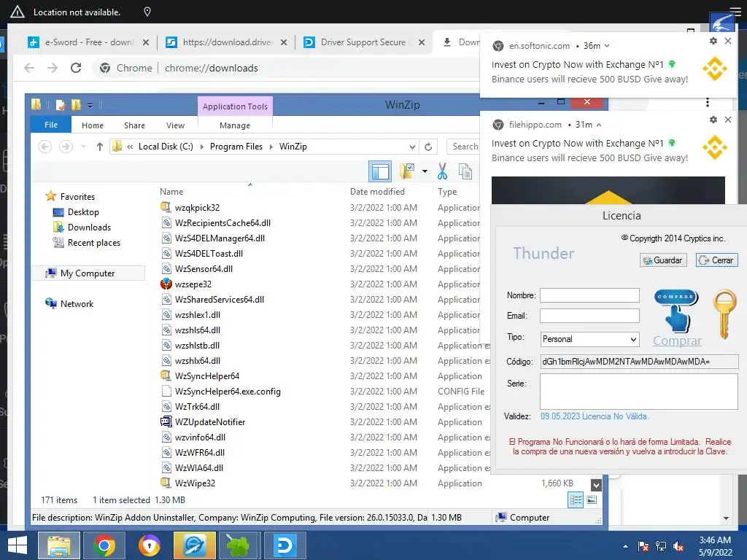Toggle the preview pane layout icon
Screen dimensions: 747x560
[x=380, y=171]
